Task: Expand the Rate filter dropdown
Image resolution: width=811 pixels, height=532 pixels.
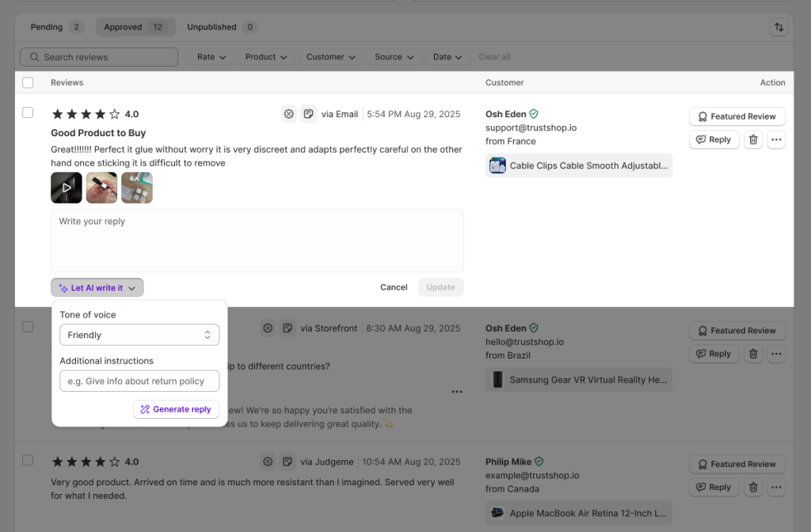Action: pyautogui.click(x=211, y=57)
